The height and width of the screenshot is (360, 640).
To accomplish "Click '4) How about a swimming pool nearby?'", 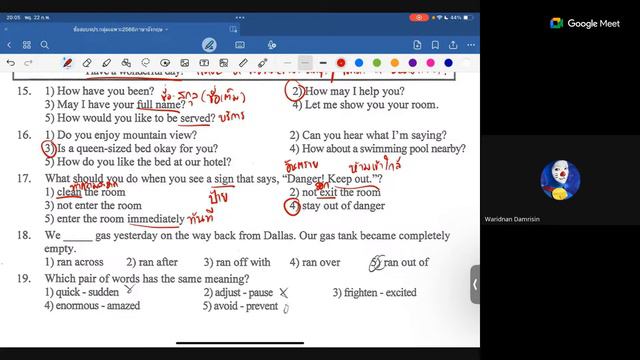I will (378, 149).
